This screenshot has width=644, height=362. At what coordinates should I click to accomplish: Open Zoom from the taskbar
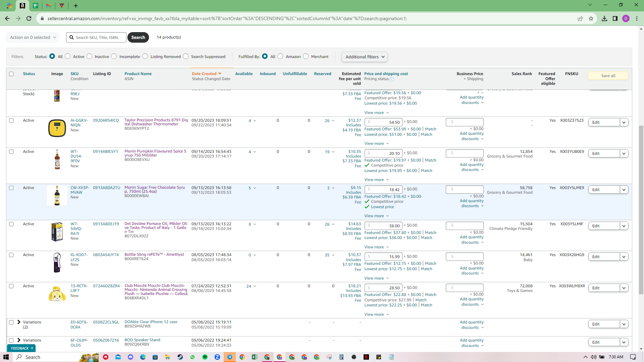(x=217, y=357)
